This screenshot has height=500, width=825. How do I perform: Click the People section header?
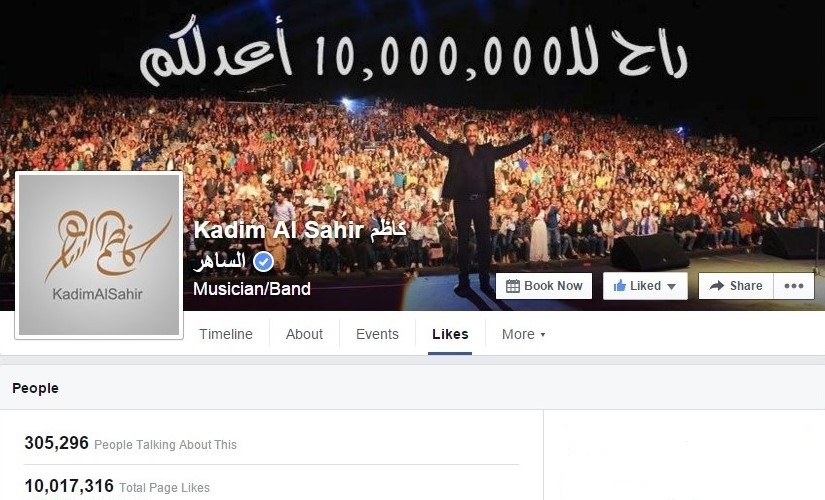click(35, 388)
